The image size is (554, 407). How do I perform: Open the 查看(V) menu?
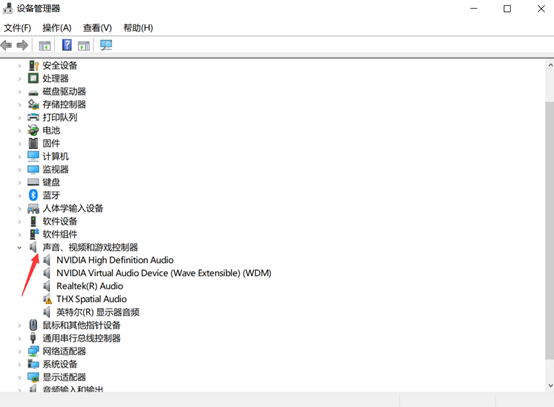(98, 28)
